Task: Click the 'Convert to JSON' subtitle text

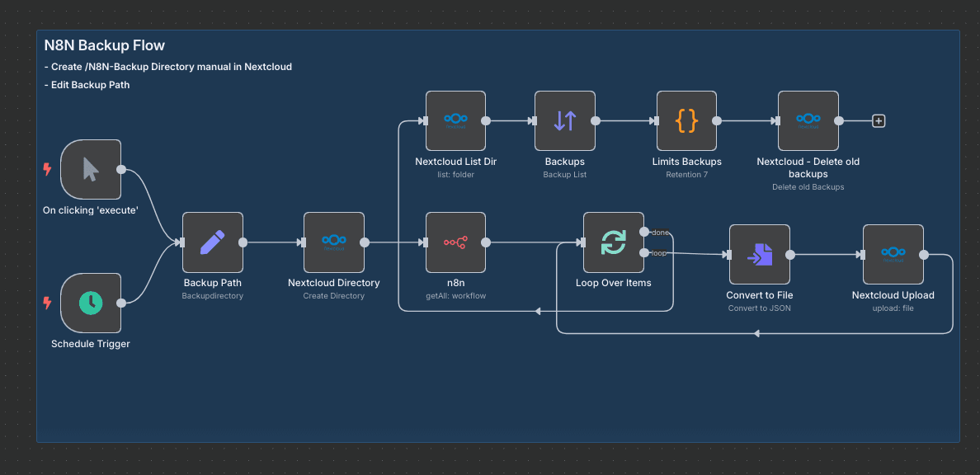Action: [x=760, y=308]
